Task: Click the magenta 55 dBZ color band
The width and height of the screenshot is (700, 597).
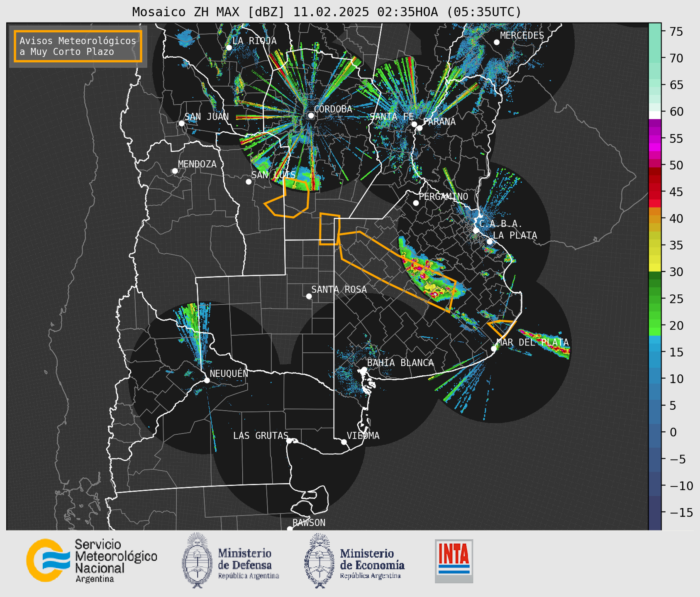Action: [655, 139]
